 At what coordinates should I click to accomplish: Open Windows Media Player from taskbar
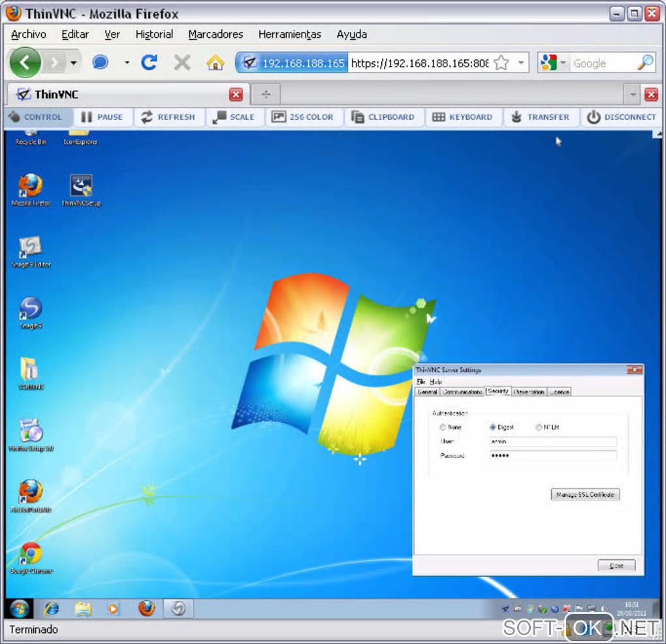[x=113, y=609]
